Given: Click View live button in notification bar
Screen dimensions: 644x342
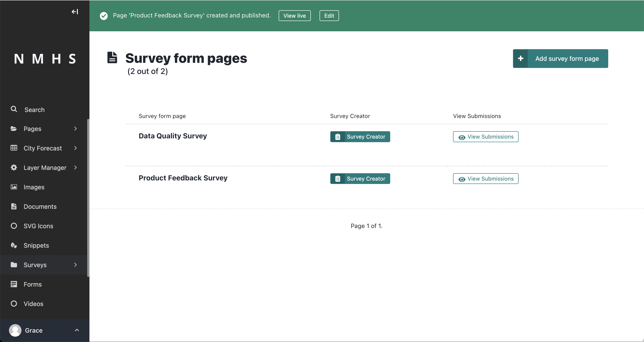Looking at the screenshot, I should coord(295,15).
